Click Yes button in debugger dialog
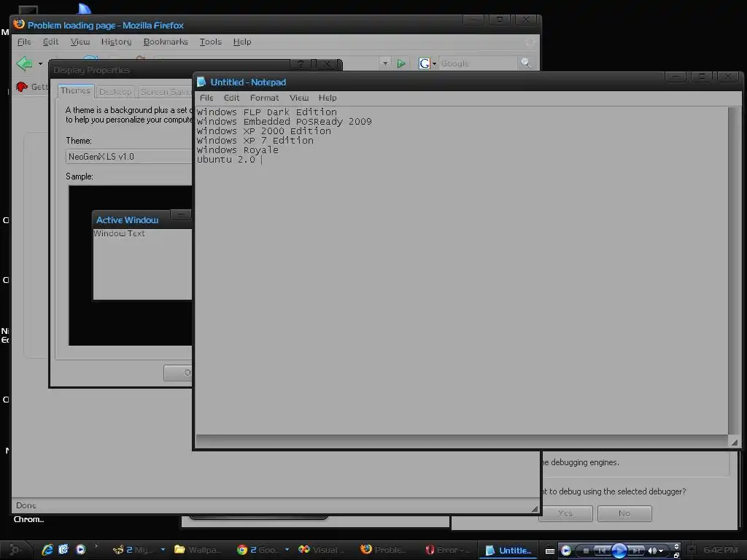This screenshot has height=560, width=747. [565, 513]
